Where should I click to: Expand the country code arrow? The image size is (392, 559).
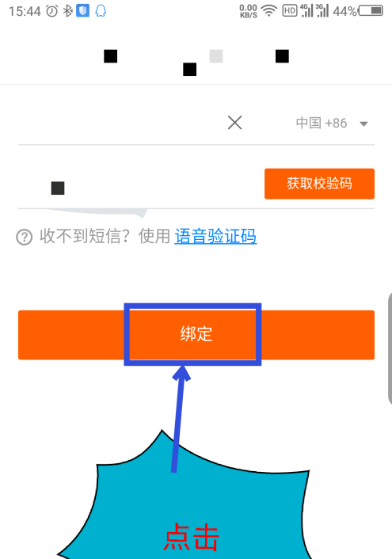(363, 124)
